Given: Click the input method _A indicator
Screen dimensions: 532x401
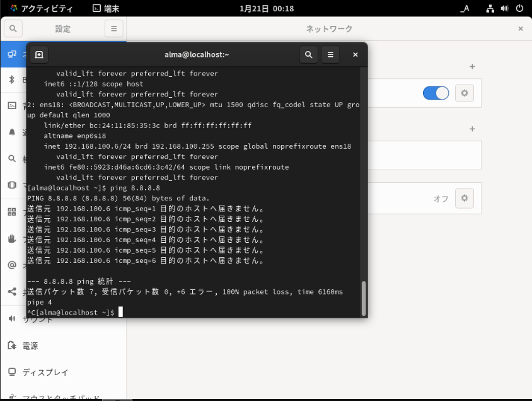Looking at the screenshot, I should pyautogui.click(x=465, y=8).
